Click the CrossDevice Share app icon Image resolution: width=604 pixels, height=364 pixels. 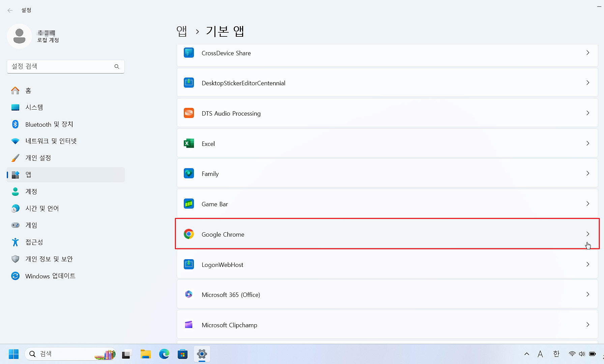[x=189, y=53]
